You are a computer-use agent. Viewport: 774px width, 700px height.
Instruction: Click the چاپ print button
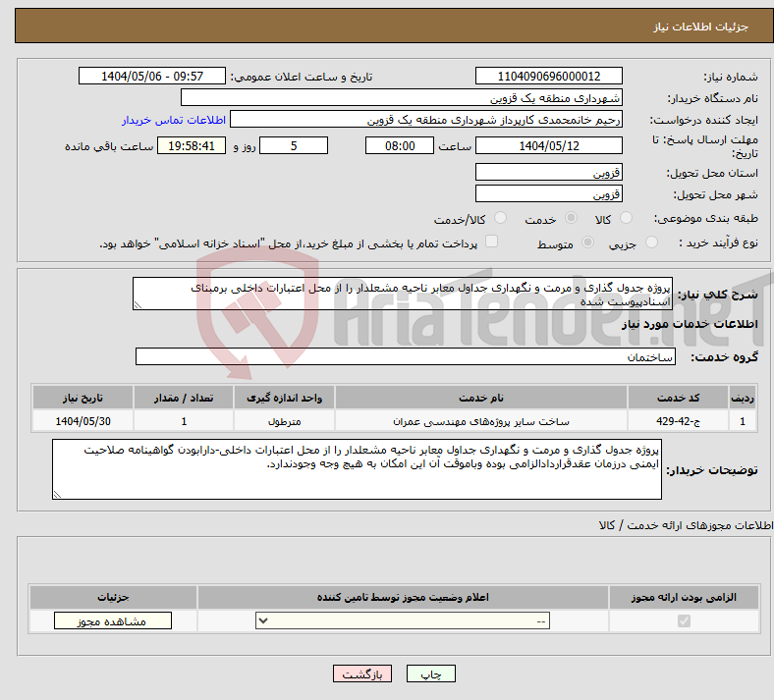[x=431, y=673]
